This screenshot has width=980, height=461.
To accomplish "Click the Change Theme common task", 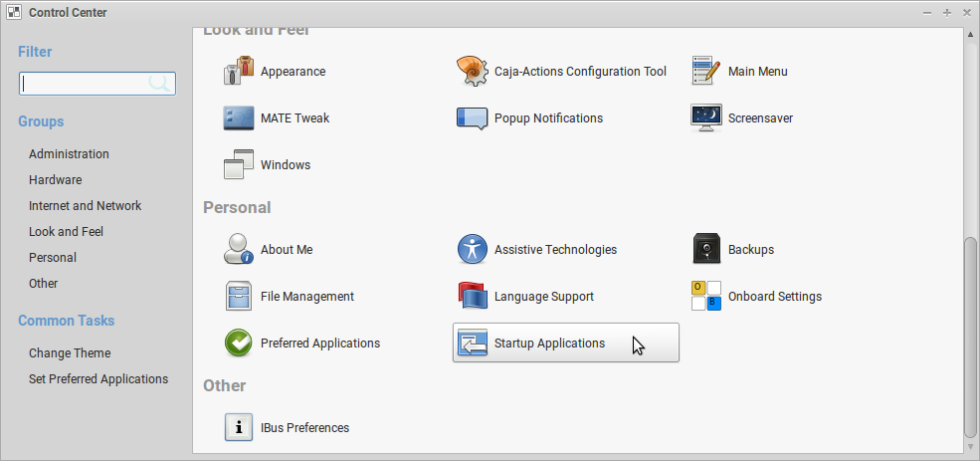I will coord(70,353).
